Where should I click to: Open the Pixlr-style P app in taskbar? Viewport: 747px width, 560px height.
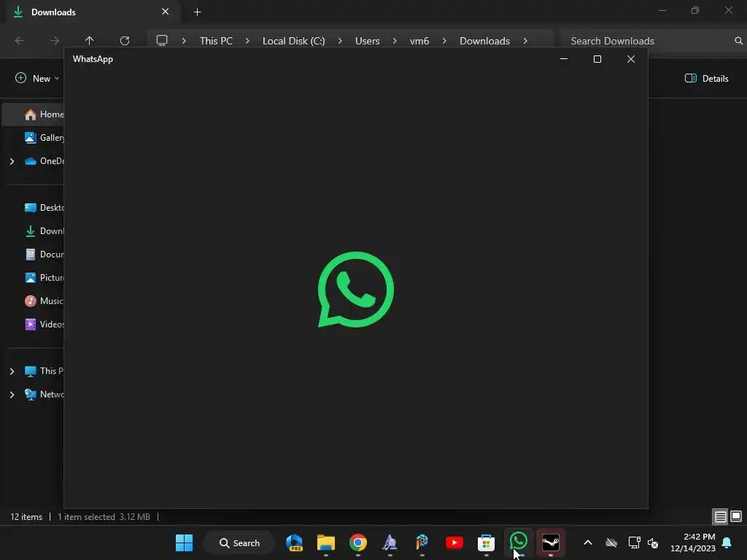(x=422, y=542)
